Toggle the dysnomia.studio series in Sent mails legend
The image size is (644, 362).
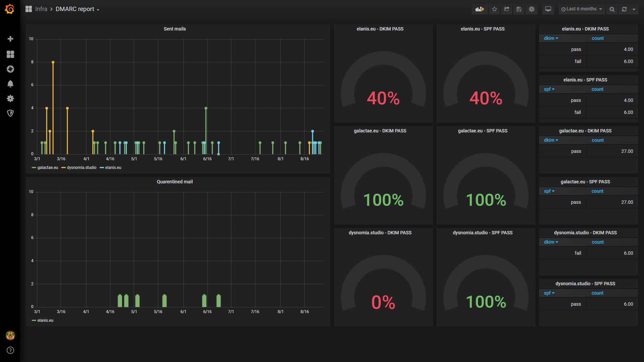82,168
